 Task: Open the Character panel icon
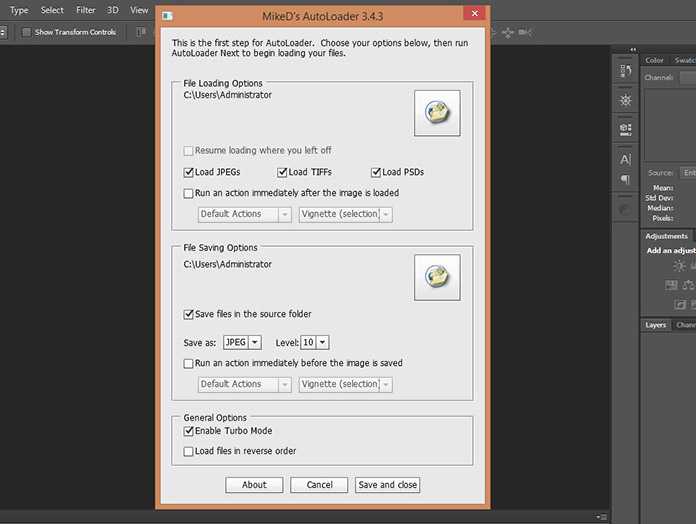click(x=626, y=159)
